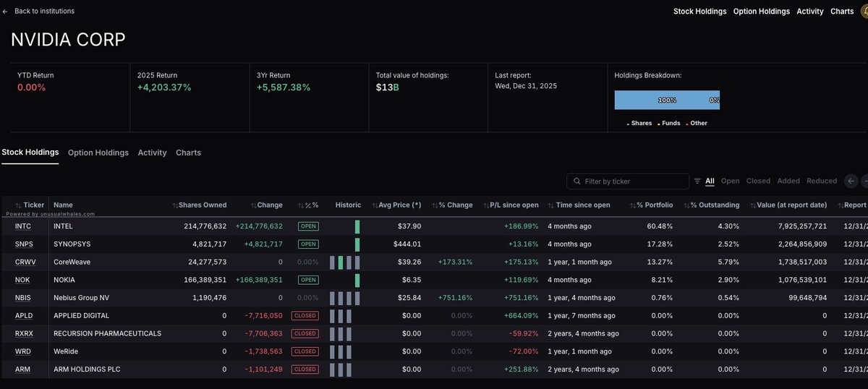Click the Shares legend entry
The width and height of the screenshot is (868, 389).
pos(639,123)
